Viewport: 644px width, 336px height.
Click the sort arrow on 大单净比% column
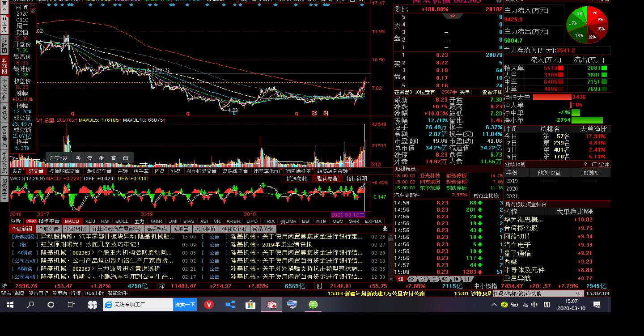[591, 212]
